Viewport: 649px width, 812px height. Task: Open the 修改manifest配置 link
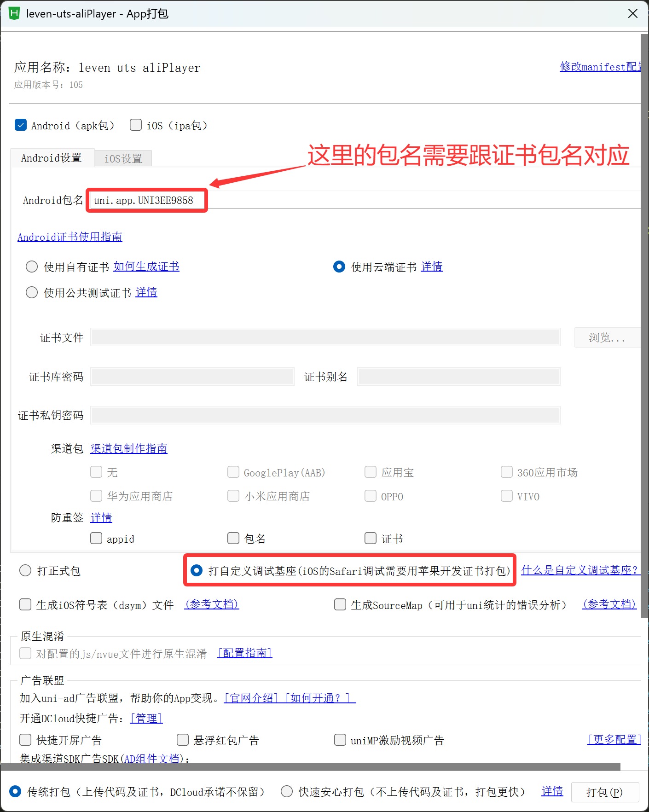[x=600, y=67]
